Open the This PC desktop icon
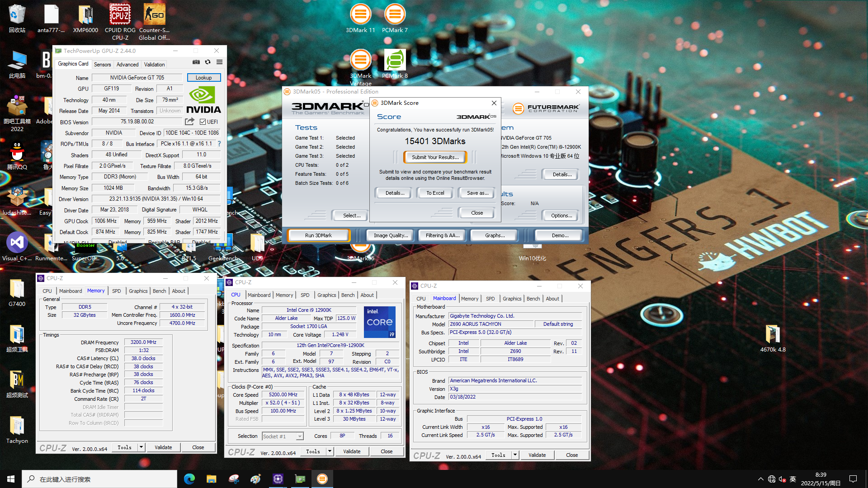The width and height of the screenshot is (868, 488). 17,64
